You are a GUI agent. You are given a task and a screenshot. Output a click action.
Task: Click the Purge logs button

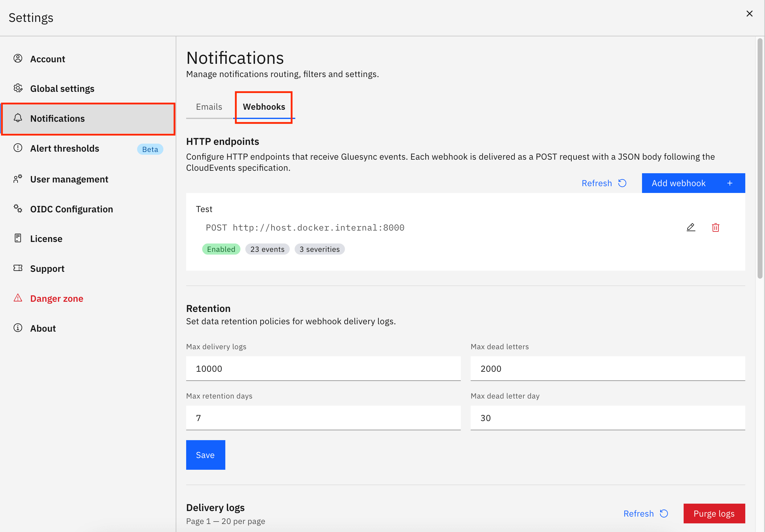click(714, 514)
